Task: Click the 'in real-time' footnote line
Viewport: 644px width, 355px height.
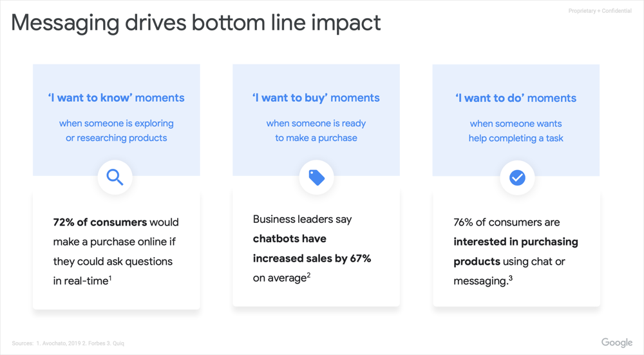Action: 82,281
